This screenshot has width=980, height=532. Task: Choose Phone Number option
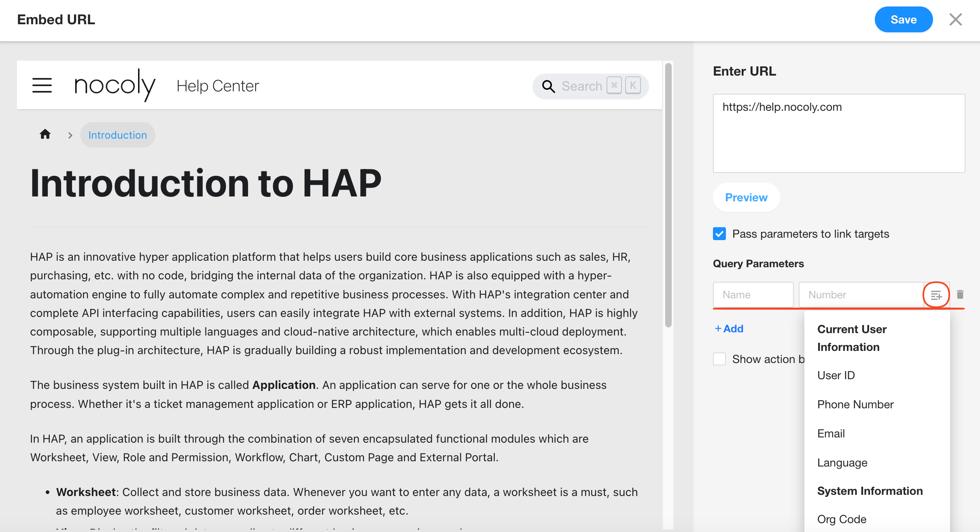(855, 404)
